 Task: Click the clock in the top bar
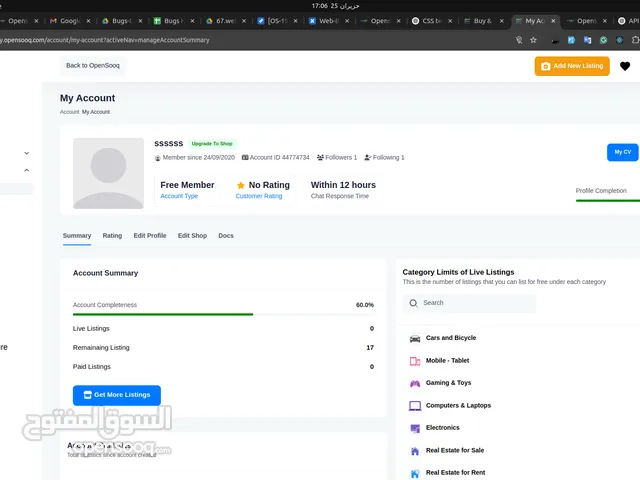[x=335, y=6]
